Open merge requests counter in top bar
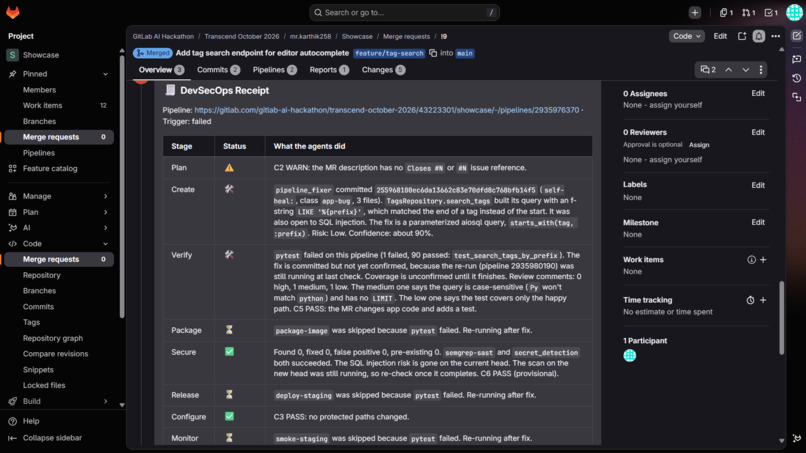 748,12
